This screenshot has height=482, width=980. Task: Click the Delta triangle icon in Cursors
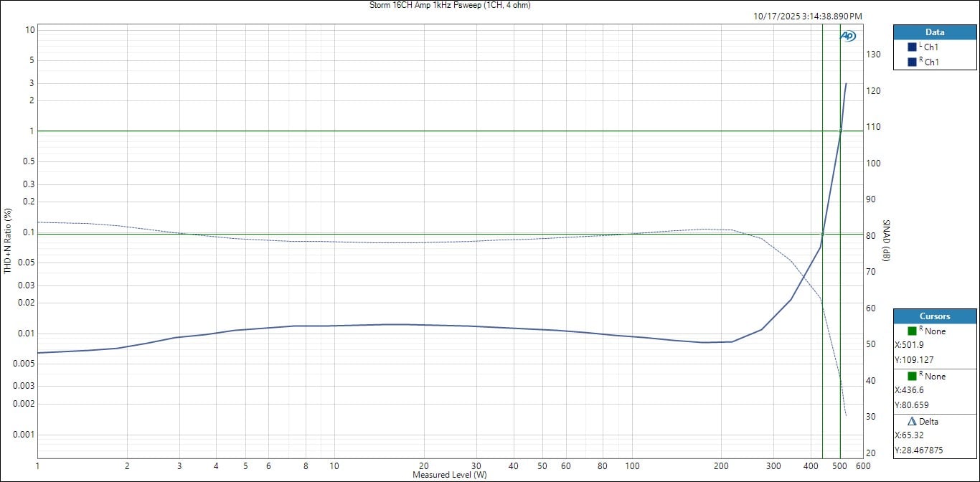(912, 422)
